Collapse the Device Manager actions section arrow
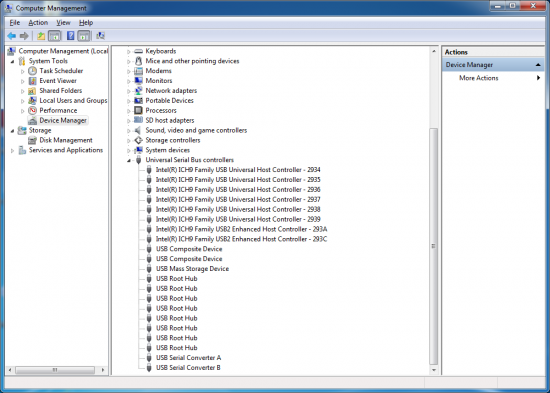Screen dimensions: 550x393 pyautogui.click(x=538, y=65)
